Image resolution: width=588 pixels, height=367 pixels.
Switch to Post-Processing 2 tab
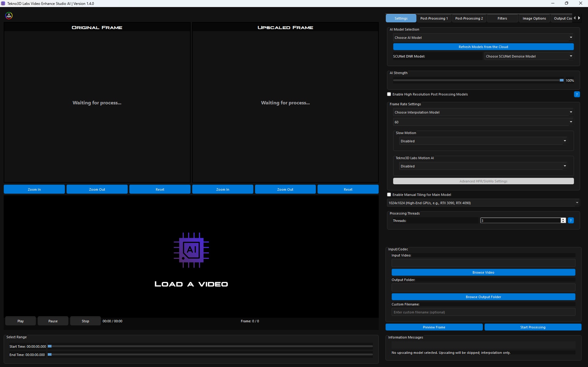coord(469,18)
